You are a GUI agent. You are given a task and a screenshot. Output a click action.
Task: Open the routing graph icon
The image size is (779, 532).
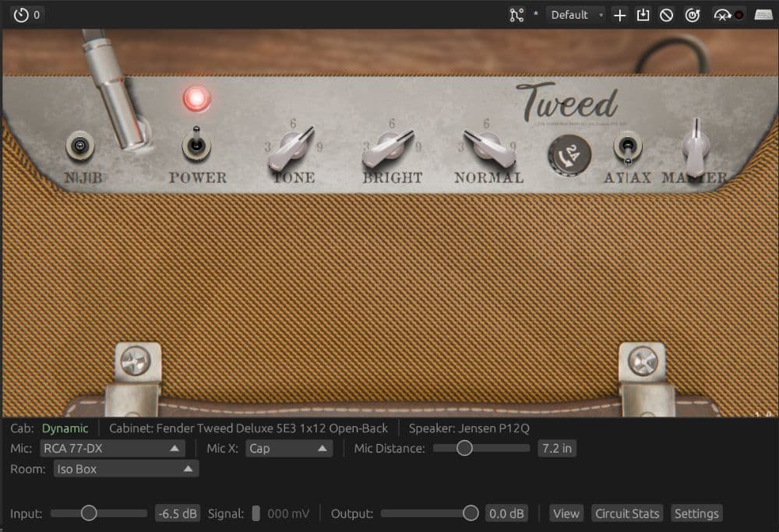(x=516, y=15)
